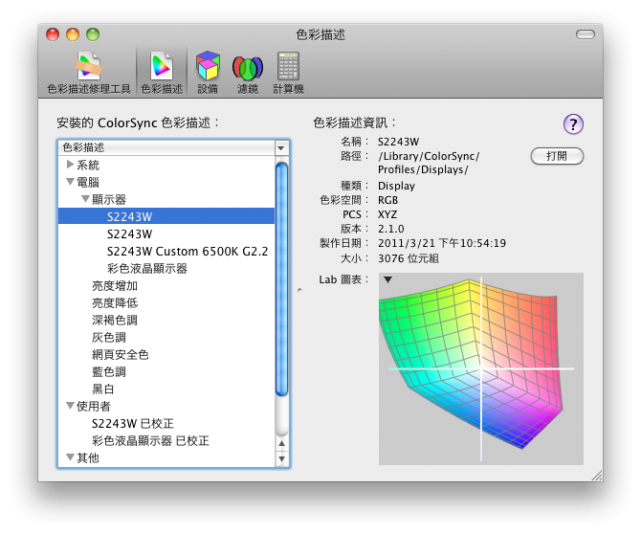
Task: Click the scrollbar down arrow
Action: coord(282,459)
